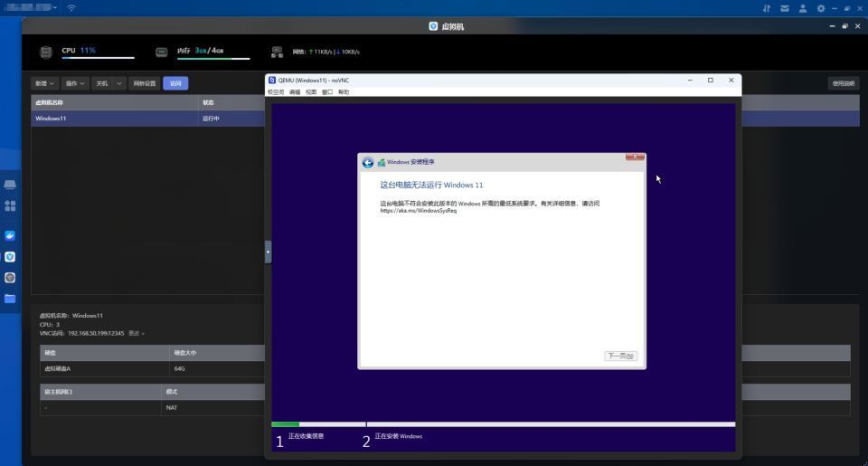Image resolution: width=868 pixels, height=466 pixels.
Task: Open the 帮助 menu in noVNC window
Action: click(x=344, y=92)
